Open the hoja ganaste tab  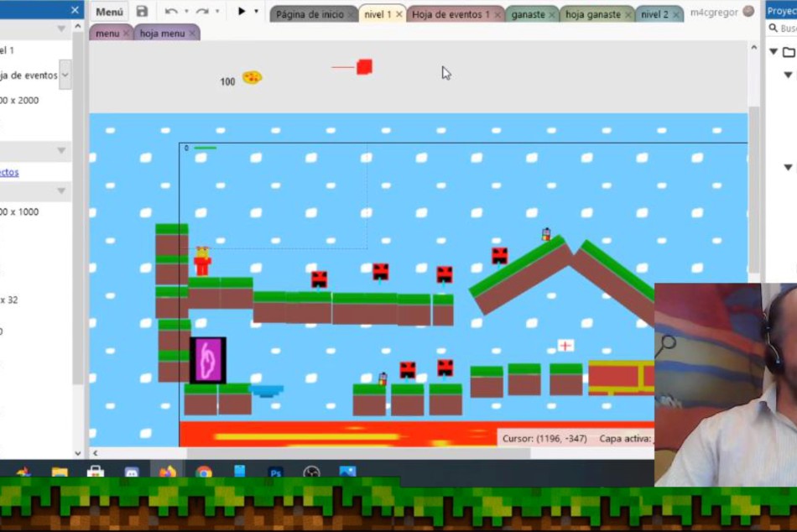592,14
